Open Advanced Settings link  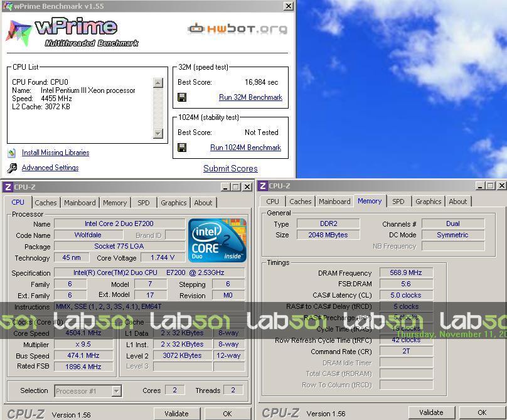point(50,168)
